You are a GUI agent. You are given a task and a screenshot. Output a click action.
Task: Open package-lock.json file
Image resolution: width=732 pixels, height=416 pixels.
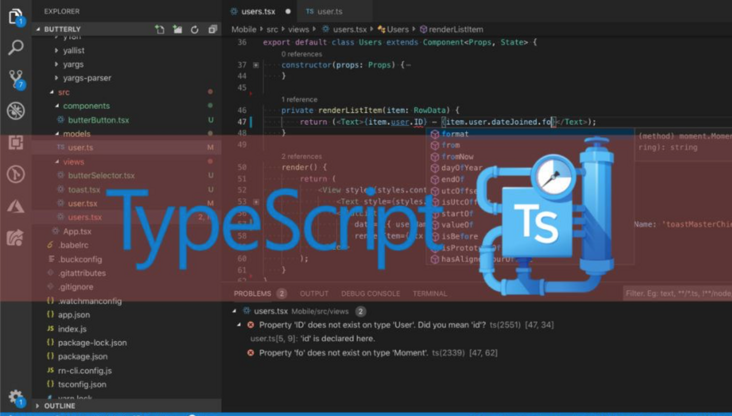[x=92, y=343]
